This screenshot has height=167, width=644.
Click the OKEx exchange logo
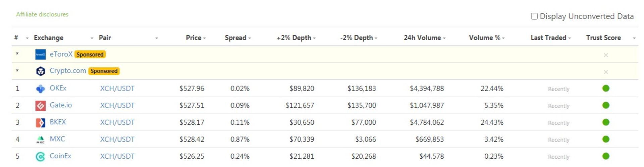40,89
